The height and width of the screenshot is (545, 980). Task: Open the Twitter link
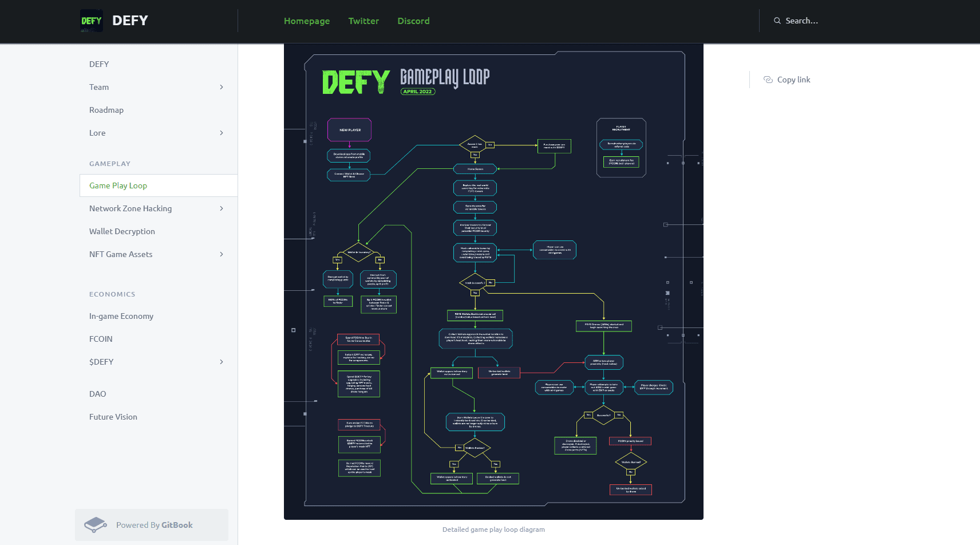tap(363, 21)
